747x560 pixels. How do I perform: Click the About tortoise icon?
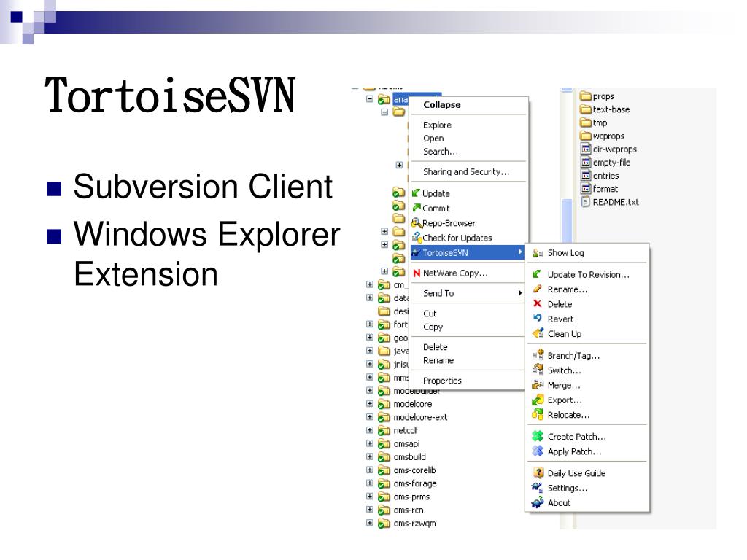(538, 502)
